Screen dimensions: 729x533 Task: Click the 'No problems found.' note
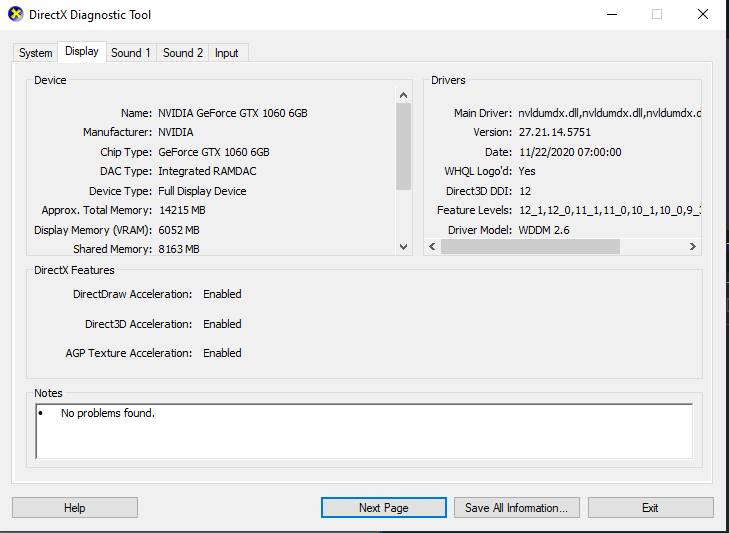point(108,413)
